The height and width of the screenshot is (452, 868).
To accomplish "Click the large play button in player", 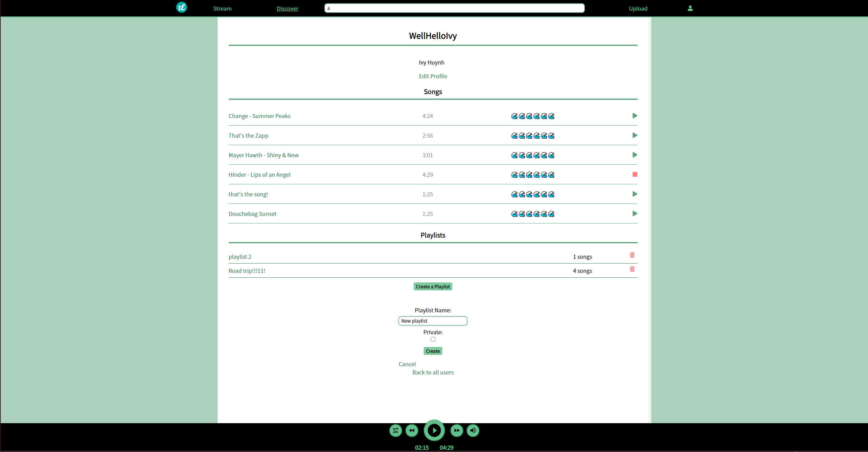I will (434, 430).
